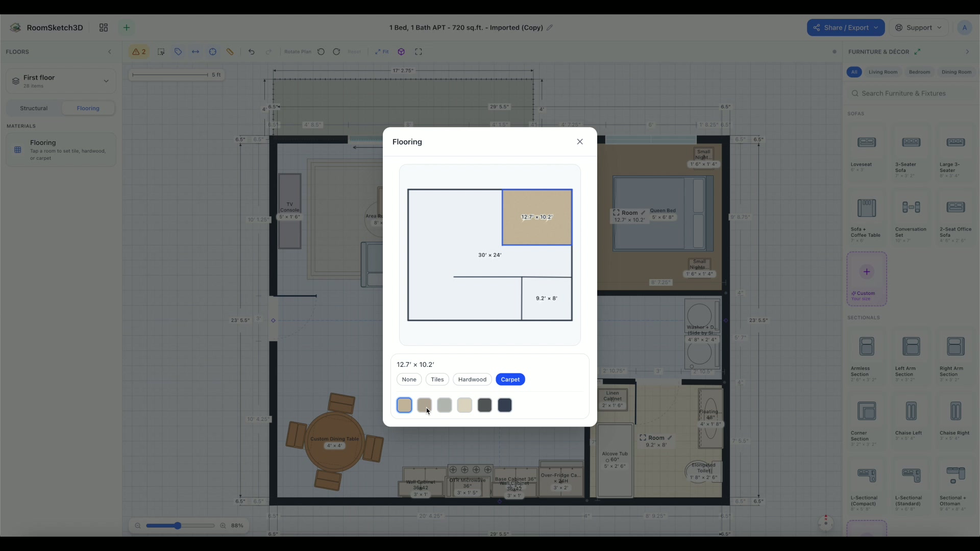Select Tiles flooring option
Viewport: 980px width, 551px height.
(437, 380)
